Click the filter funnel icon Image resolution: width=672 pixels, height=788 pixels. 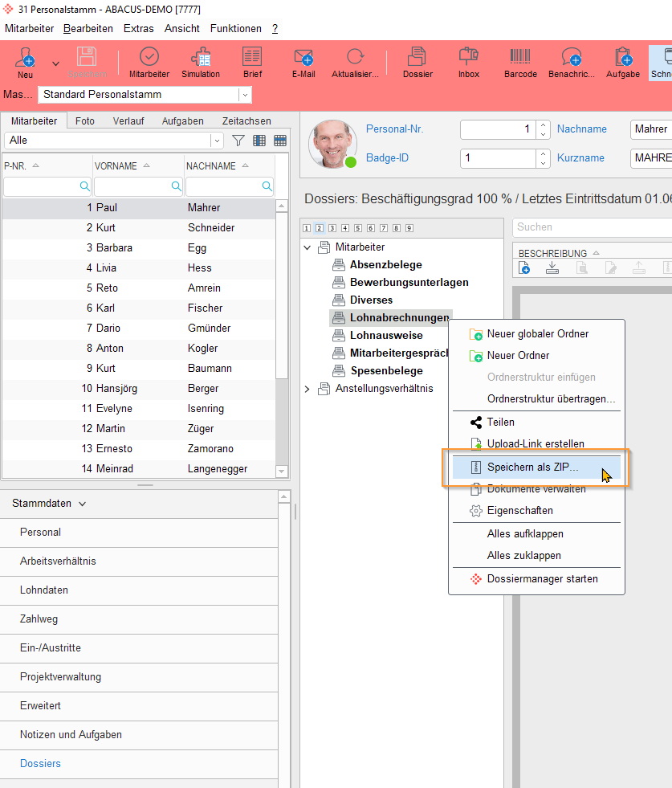(238, 141)
